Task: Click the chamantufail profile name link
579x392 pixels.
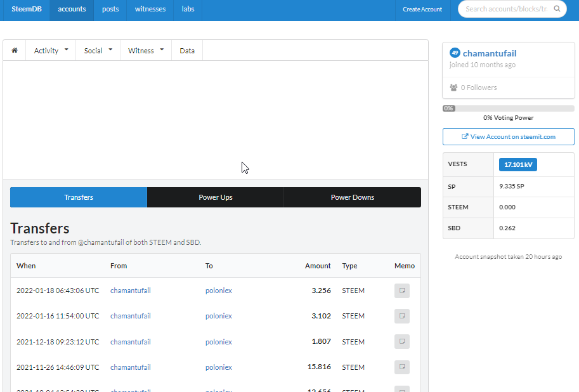Action: click(490, 53)
